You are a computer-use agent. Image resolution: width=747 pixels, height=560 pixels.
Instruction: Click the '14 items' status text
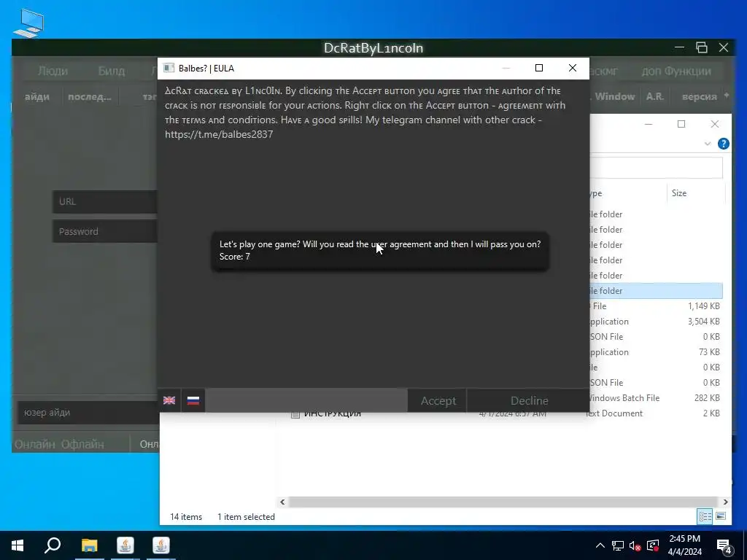[186, 517]
